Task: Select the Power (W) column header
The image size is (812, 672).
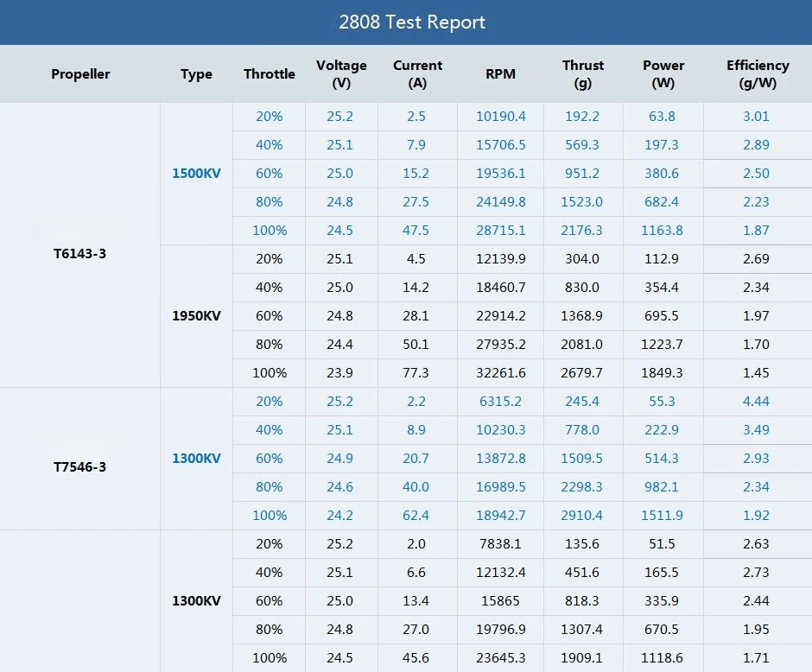Action: click(x=663, y=74)
